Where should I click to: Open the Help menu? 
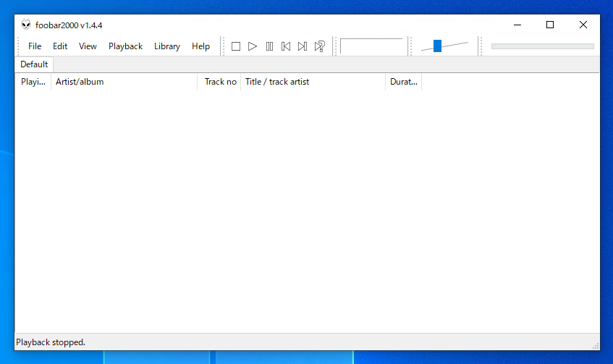coord(200,46)
